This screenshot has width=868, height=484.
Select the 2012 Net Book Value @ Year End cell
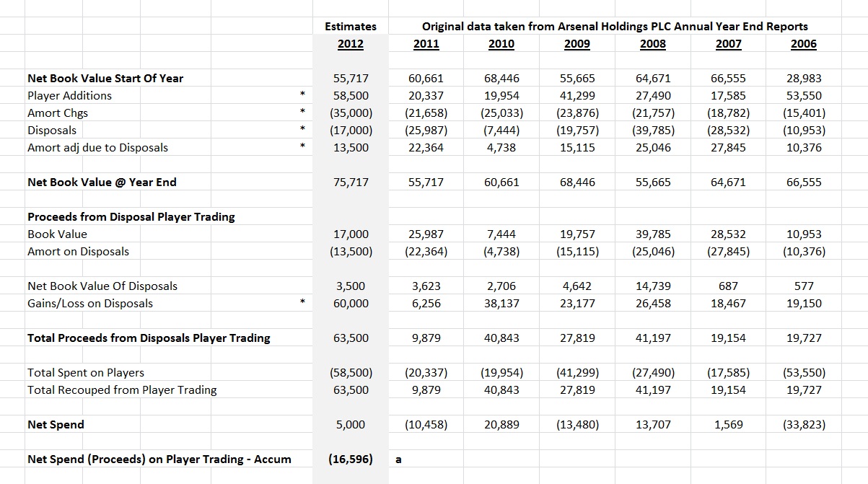351,182
